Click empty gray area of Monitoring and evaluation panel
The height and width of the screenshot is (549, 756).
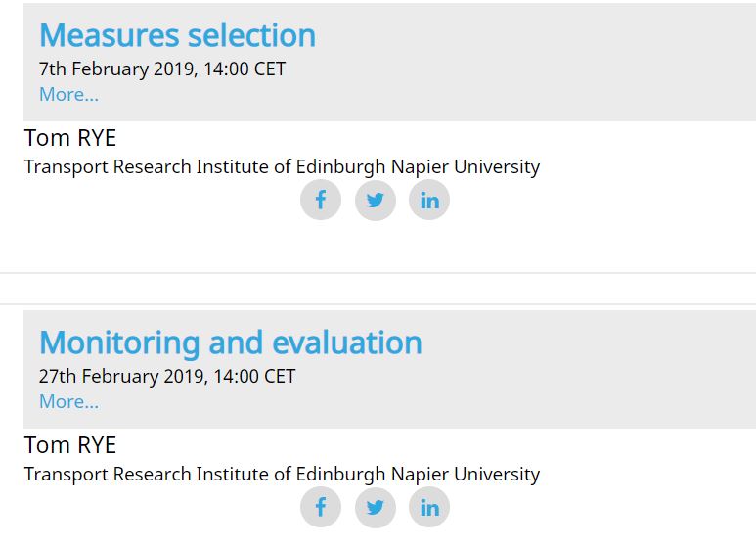[579, 370]
